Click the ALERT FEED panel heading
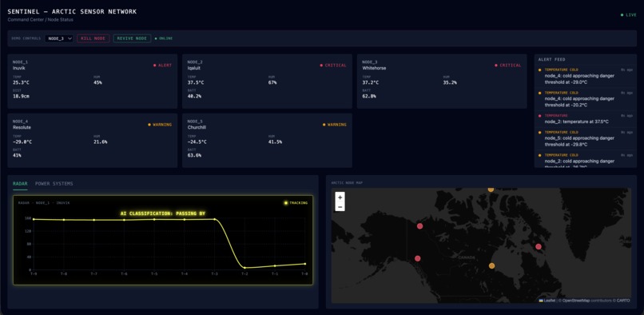The width and height of the screenshot is (644, 315). point(551,60)
